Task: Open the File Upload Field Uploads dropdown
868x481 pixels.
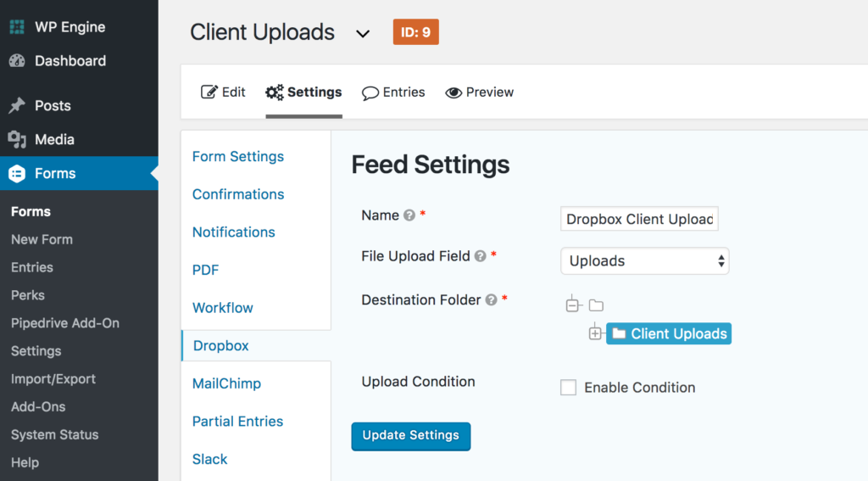Action: (645, 261)
